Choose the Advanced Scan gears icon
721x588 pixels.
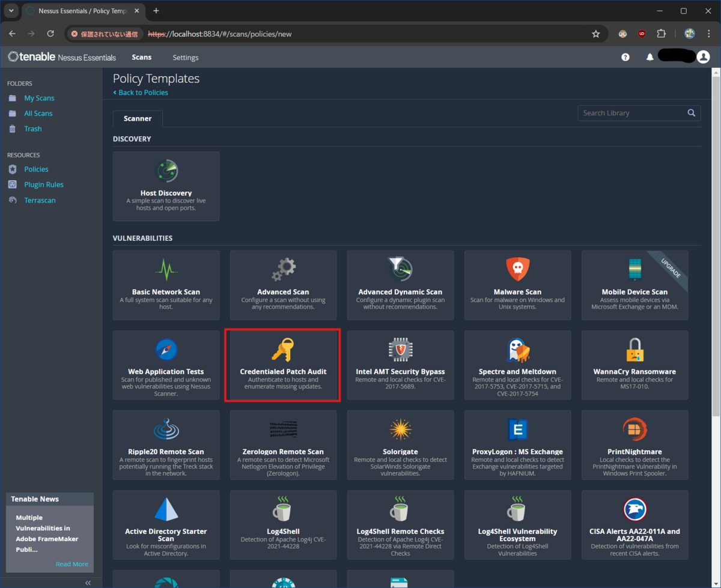coord(283,270)
